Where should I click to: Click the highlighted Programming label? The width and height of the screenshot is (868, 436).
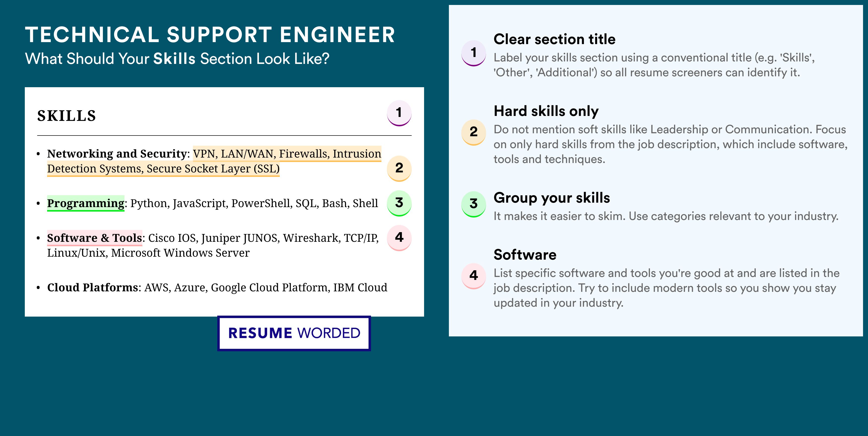pyautogui.click(x=86, y=203)
